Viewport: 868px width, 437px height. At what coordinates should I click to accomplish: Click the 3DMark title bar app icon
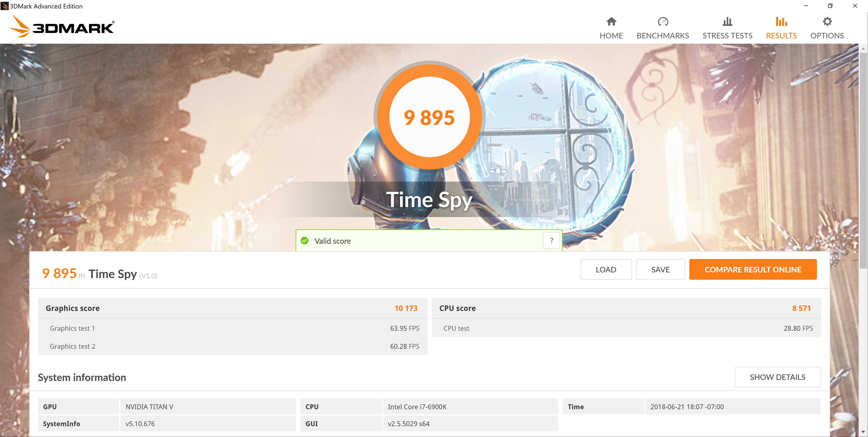[x=4, y=6]
